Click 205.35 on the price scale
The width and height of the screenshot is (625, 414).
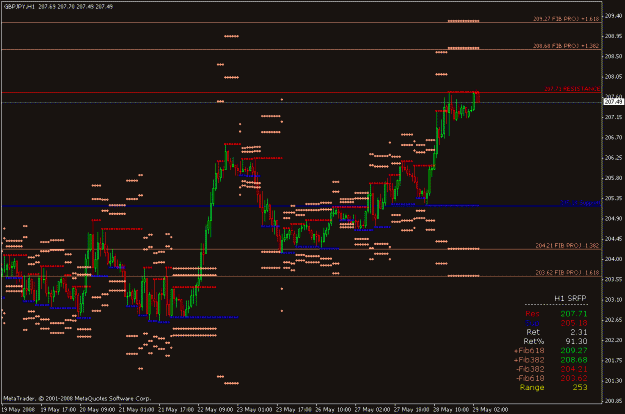point(613,198)
